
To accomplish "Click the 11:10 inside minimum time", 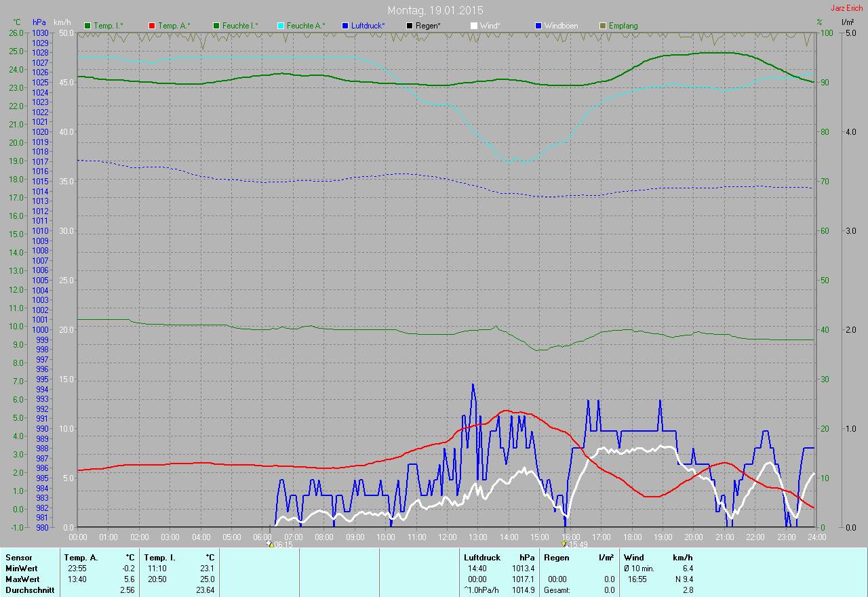I will point(156,568).
